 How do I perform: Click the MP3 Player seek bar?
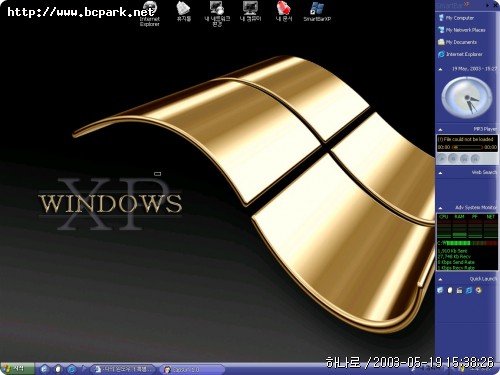coord(467,147)
